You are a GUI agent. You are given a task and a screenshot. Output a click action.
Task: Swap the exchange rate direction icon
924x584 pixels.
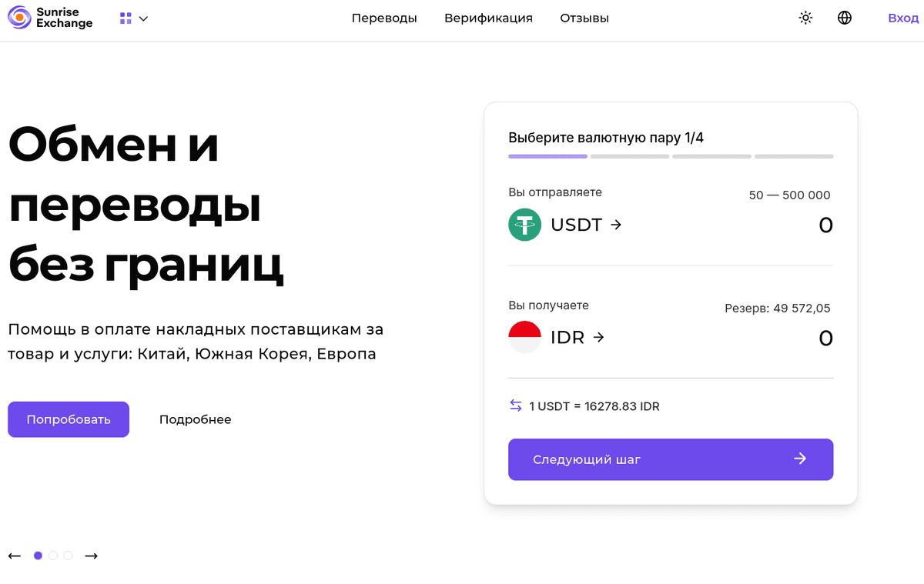pyautogui.click(x=516, y=405)
